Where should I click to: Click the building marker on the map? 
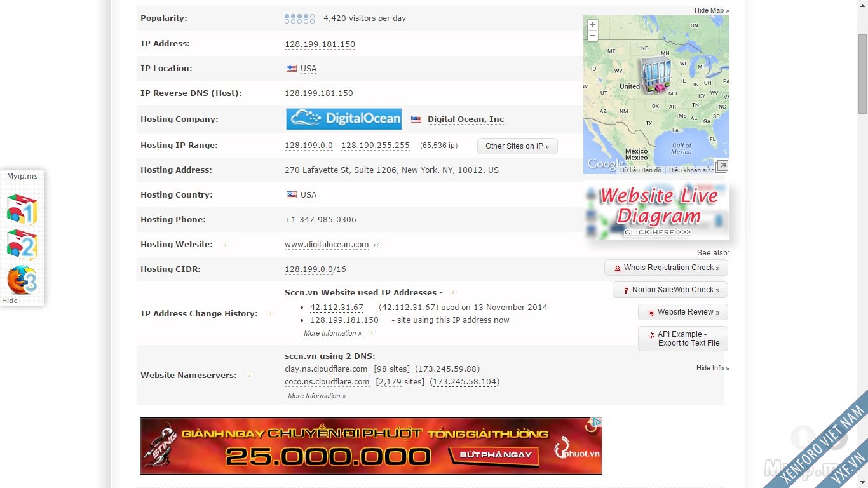click(655, 74)
